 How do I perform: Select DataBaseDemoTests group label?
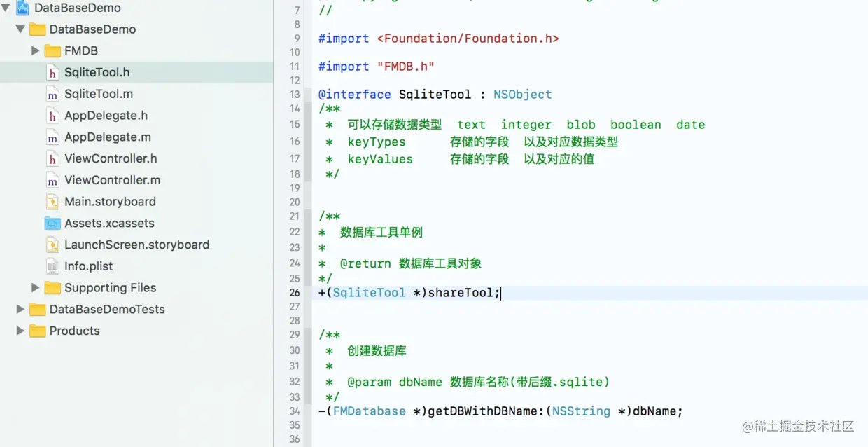107,310
